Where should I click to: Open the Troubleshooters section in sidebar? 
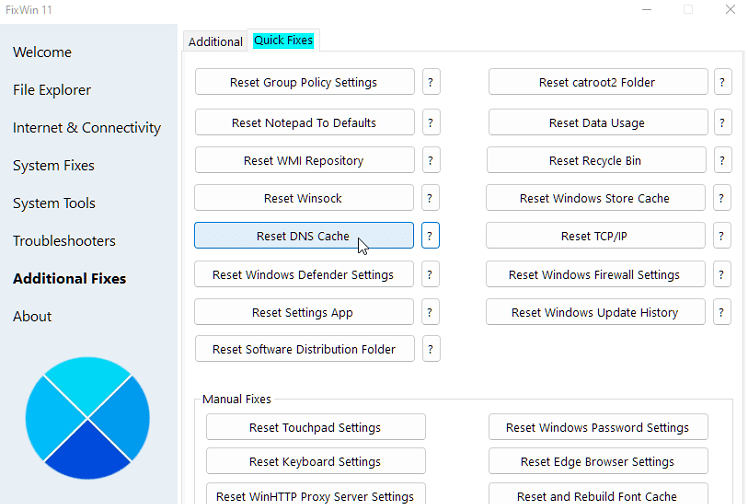64,241
